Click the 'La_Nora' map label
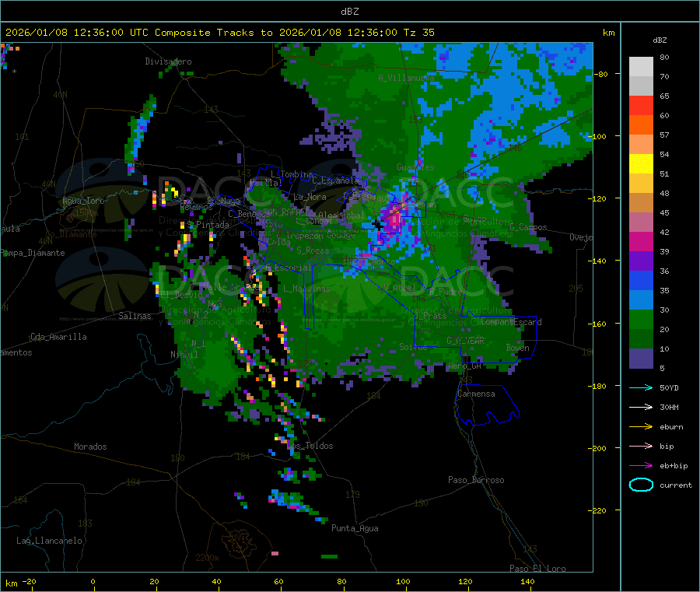Viewport: 700px width, 592px height. pyautogui.click(x=310, y=197)
